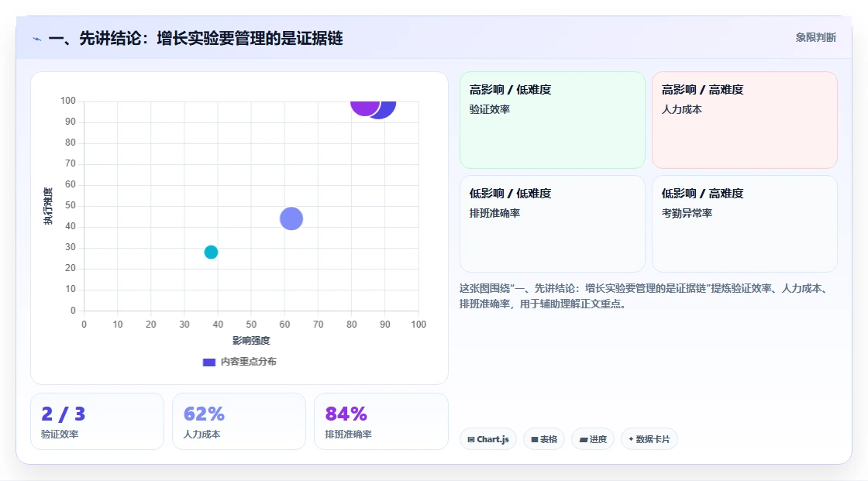This screenshot has width=868, height=481.
Task: Click the light blue bubble near 62
Action: coord(291,218)
